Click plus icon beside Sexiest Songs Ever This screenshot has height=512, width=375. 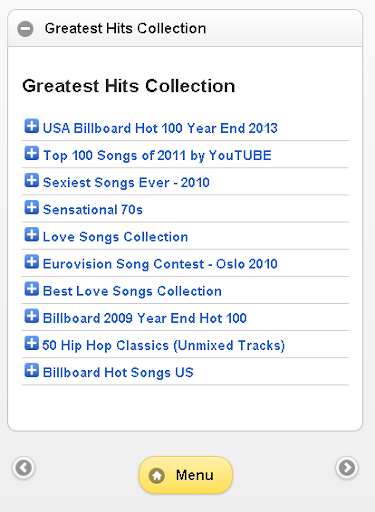coord(32,180)
